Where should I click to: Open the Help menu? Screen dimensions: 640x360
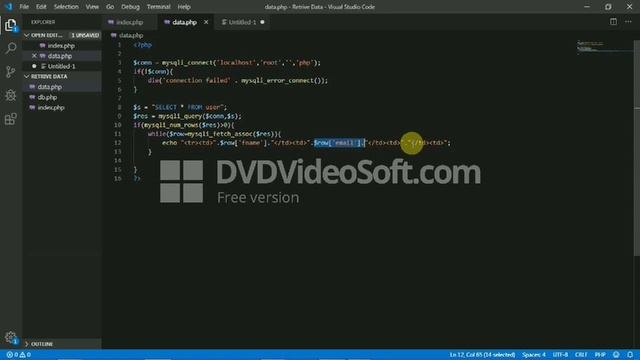(184, 7)
